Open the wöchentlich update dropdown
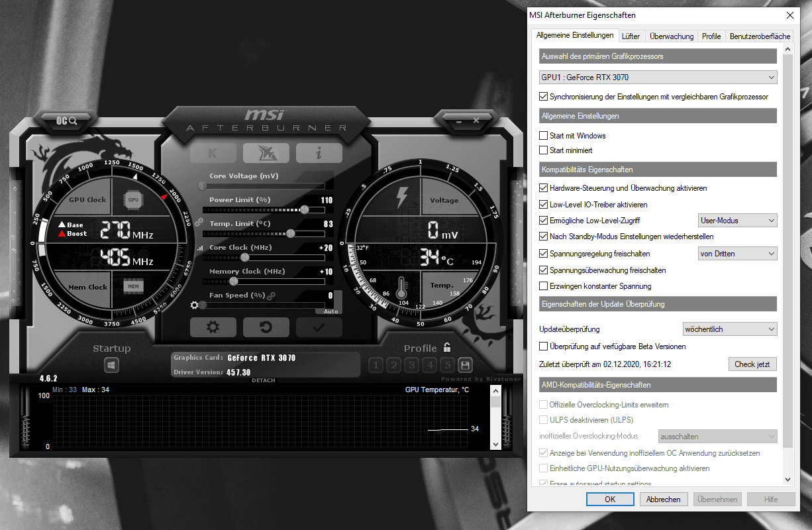 [x=730, y=329]
